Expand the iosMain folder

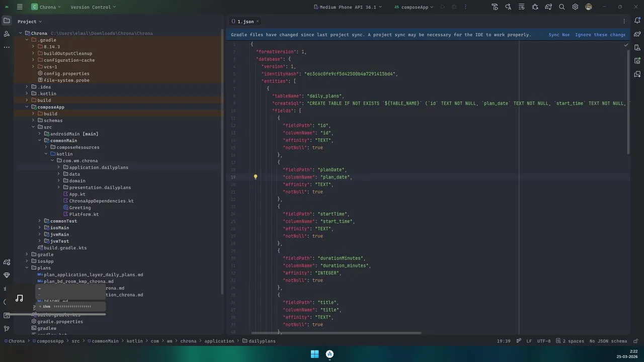coord(40,228)
